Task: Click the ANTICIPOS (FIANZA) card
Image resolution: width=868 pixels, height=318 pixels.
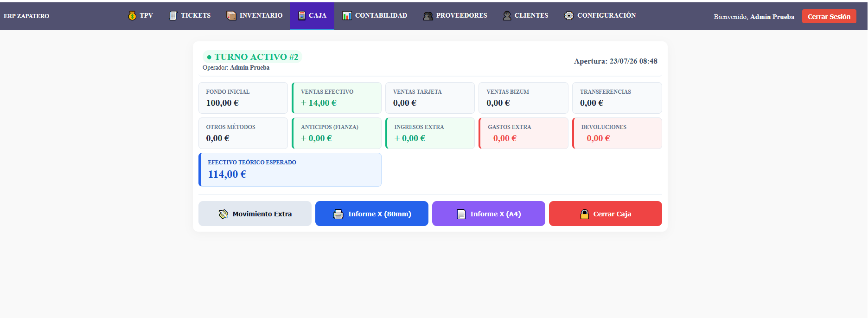Action: point(337,133)
